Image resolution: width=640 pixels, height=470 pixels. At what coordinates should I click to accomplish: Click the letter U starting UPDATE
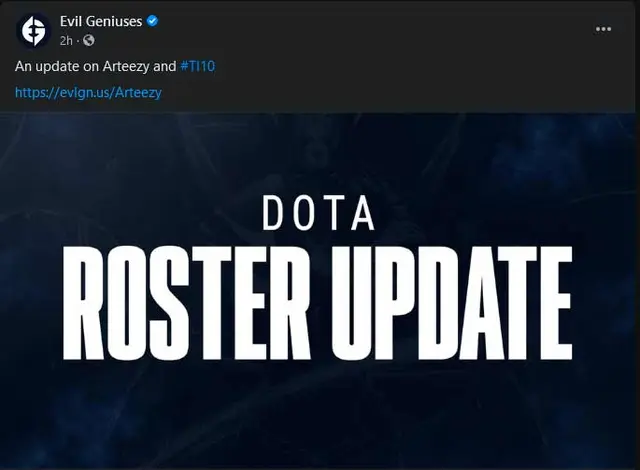click(352, 303)
